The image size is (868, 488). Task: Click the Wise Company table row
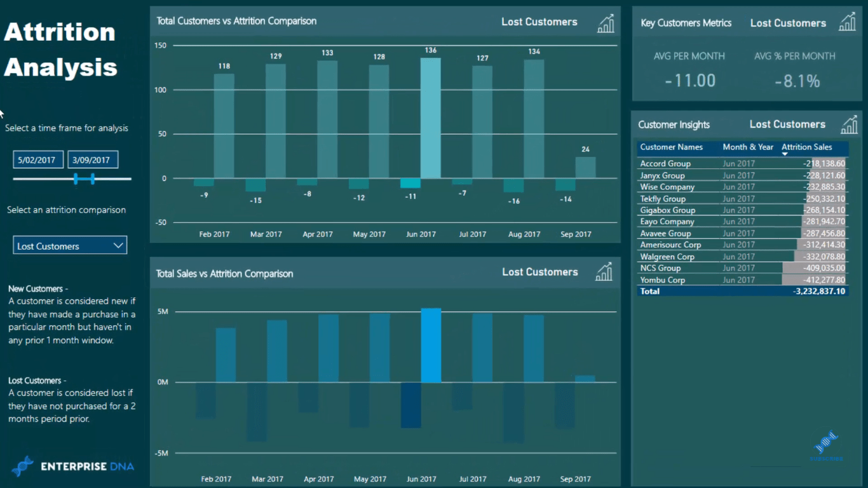[x=742, y=187]
